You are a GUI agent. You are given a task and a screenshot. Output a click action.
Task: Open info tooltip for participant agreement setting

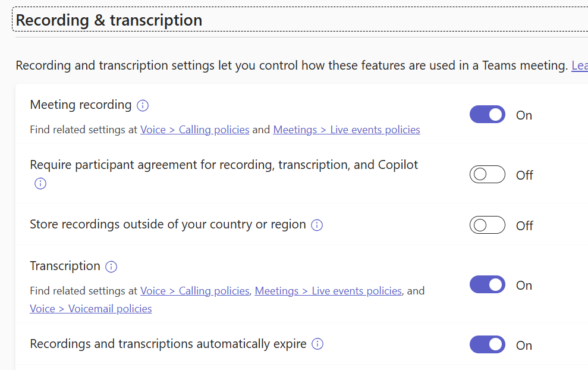pyautogui.click(x=40, y=184)
